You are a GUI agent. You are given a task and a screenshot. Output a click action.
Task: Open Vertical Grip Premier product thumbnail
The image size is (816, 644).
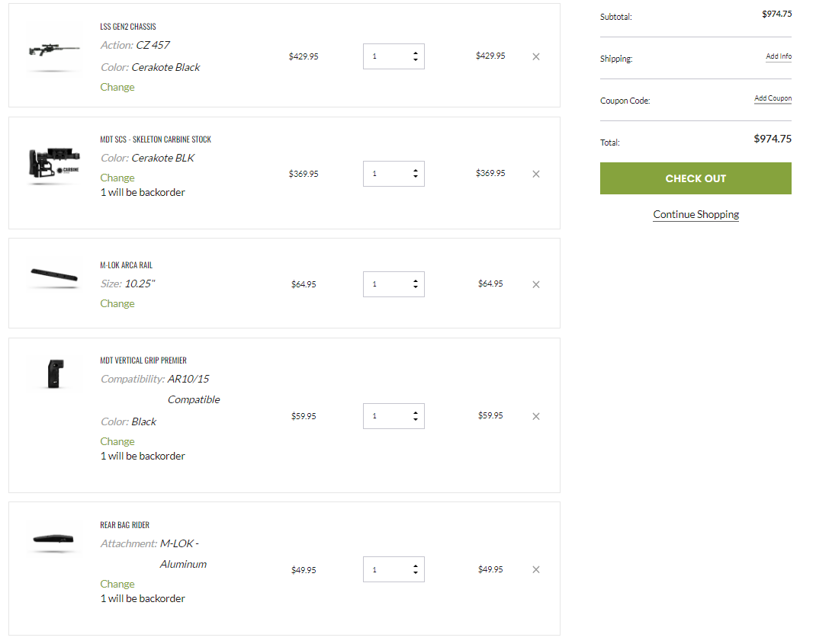point(56,373)
